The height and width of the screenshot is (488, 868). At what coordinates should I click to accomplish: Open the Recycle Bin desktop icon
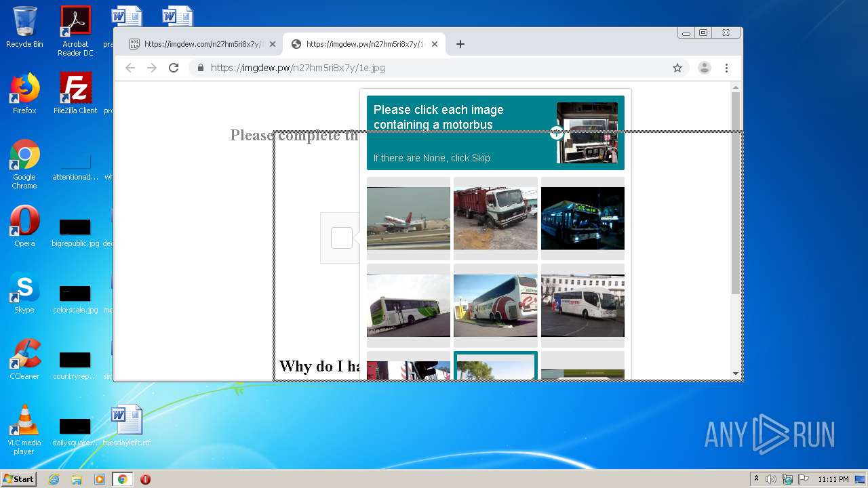click(x=24, y=27)
